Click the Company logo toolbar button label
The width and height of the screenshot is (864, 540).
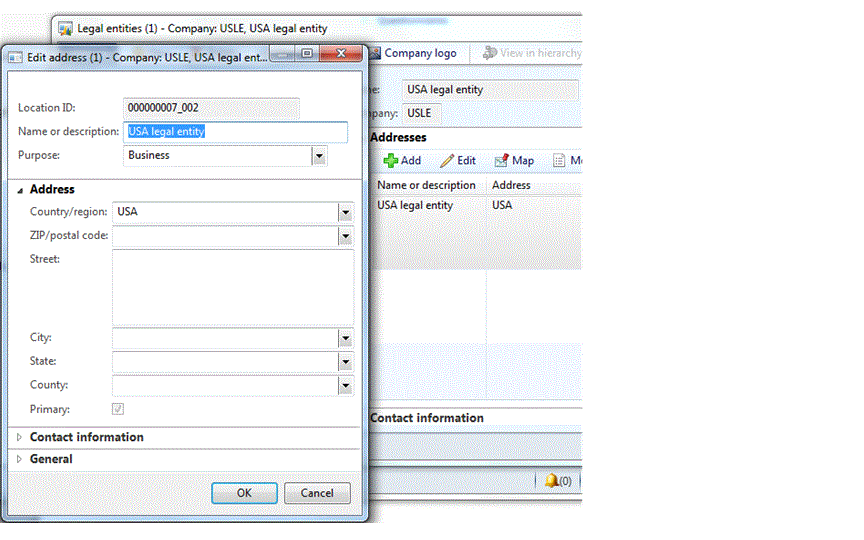coord(420,53)
